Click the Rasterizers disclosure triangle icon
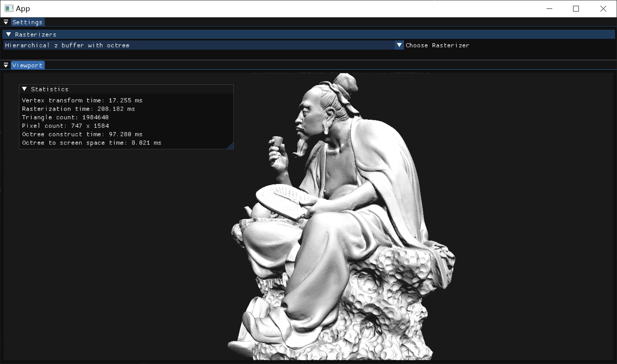 coord(8,34)
